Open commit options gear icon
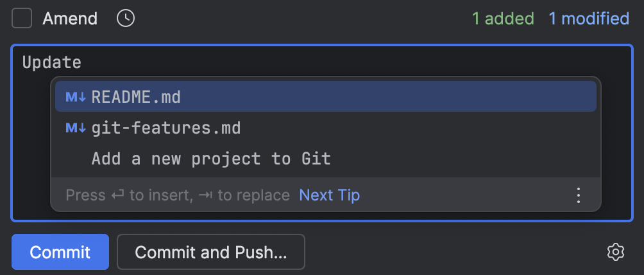Image resolution: width=644 pixels, height=275 pixels. 615,252
